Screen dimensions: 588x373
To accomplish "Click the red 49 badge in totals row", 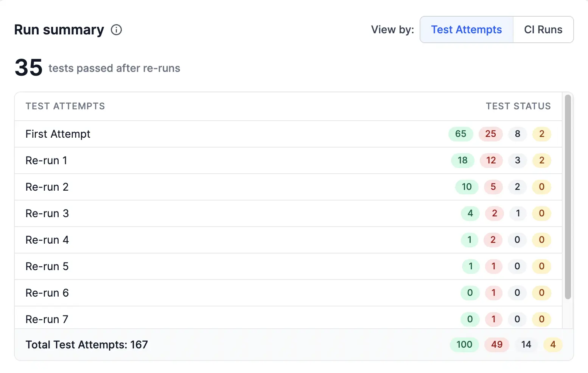I will click(497, 345).
